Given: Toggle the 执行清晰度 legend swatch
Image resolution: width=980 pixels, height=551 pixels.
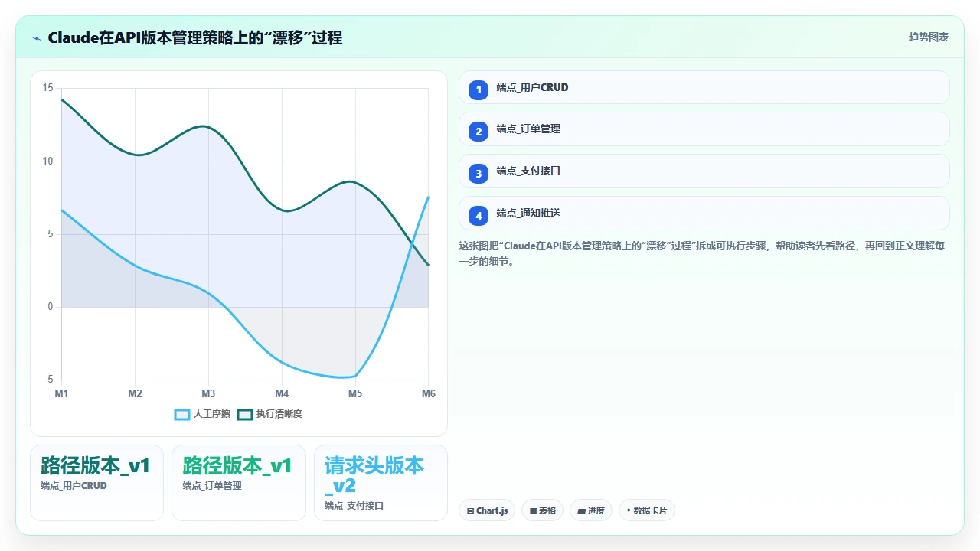Looking at the screenshot, I should tap(245, 414).
